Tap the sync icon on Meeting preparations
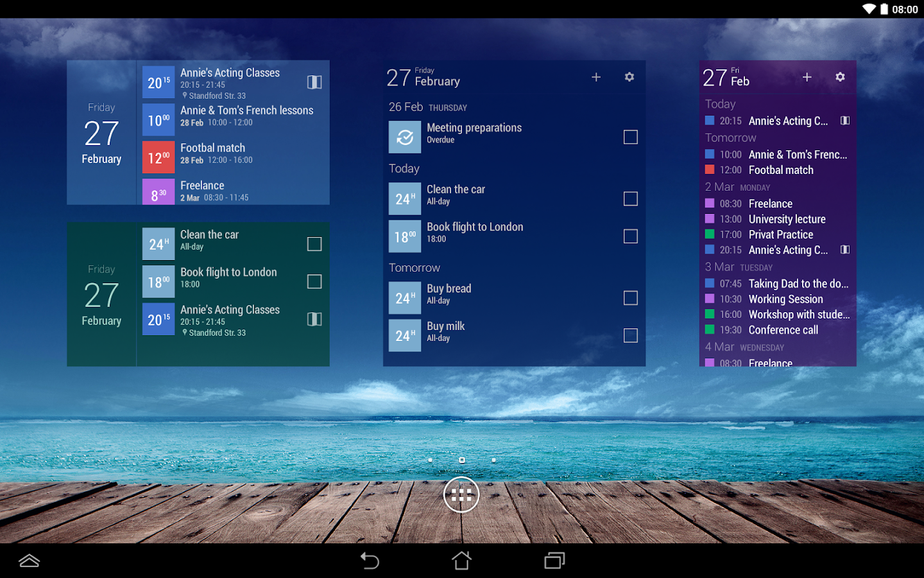 coord(405,137)
